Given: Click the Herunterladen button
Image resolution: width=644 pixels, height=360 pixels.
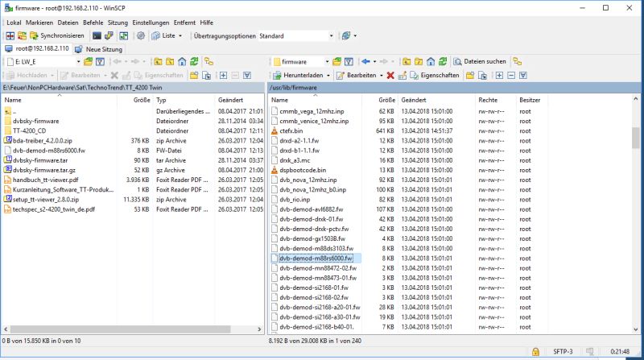Looking at the screenshot, I should [298, 75].
